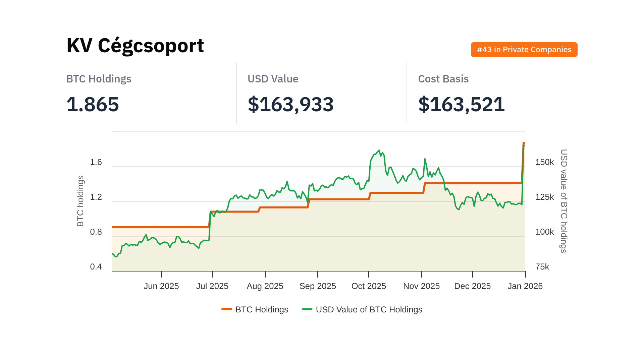644x362 pixels.
Task: Click the Nov 2025 axis label
Action: [x=421, y=286]
